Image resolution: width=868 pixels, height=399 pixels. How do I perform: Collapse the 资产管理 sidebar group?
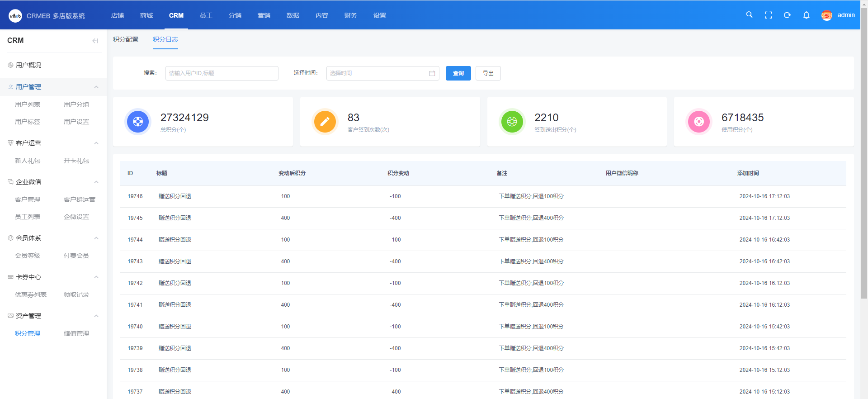pyautogui.click(x=96, y=316)
